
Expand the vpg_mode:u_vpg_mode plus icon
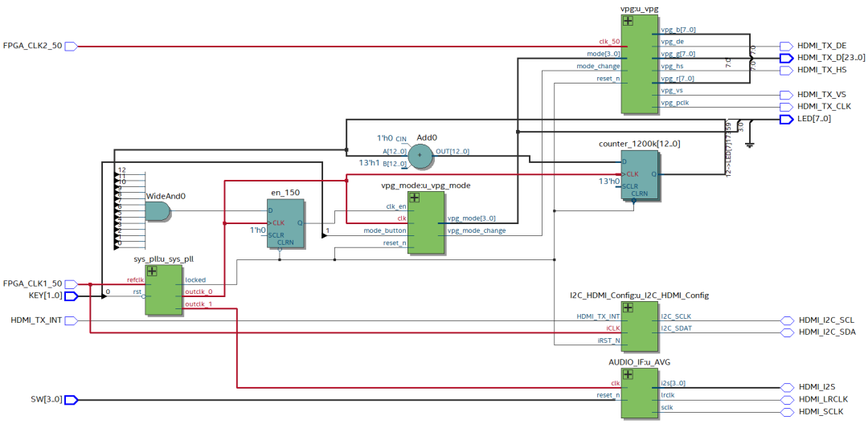pos(414,198)
